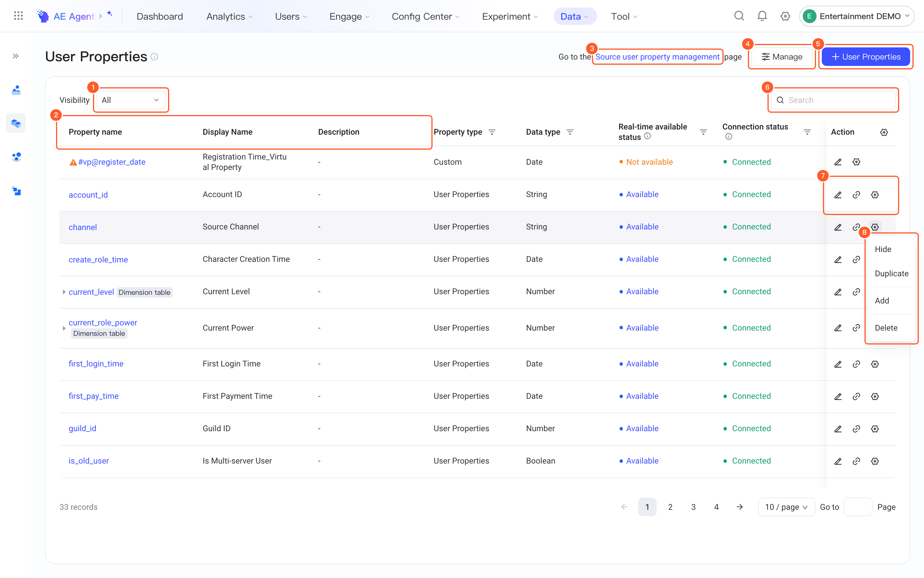Select Add in the context menu
The height and width of the screenshot is (578, 924).
click(882, 301)
